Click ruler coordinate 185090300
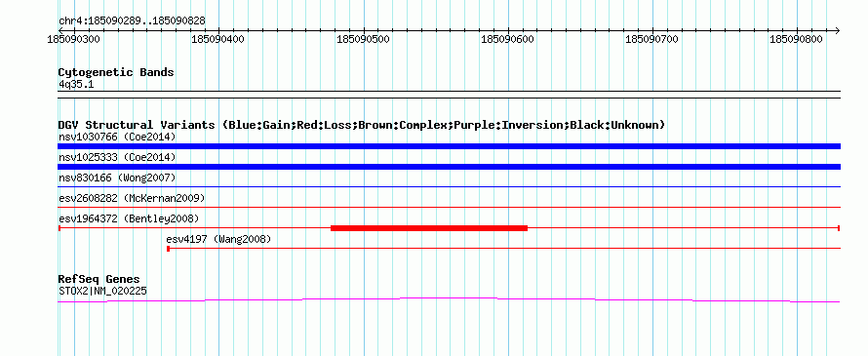The image size is (868, 356). [74, 39]
